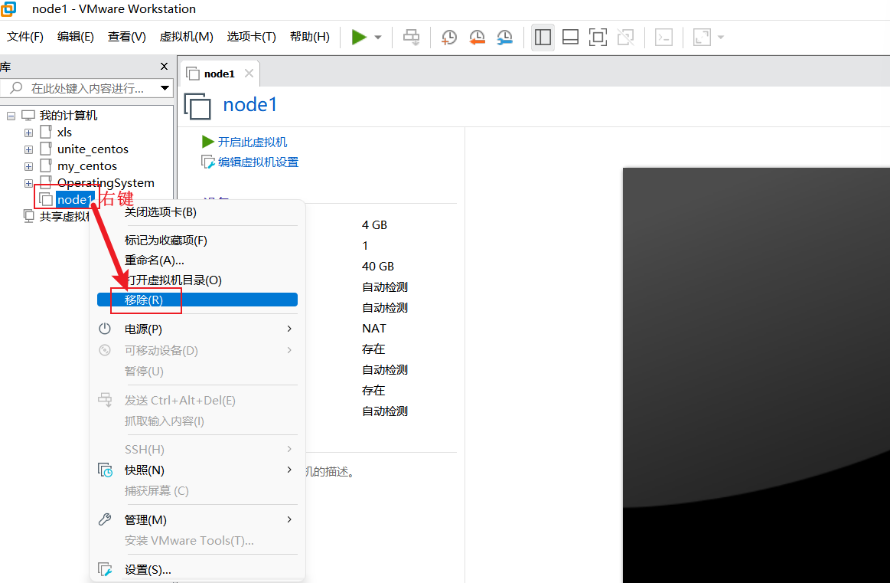Image resolution: width=890 pixels, height=583 pixels.
Task: Switch to the node1 tab
Action: pos(219,74)
